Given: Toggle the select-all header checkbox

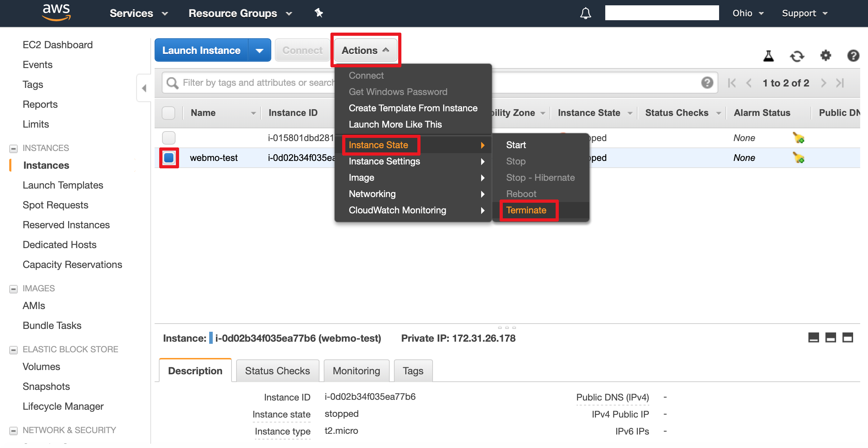Looking at the screenshot, I should click(x=168, y=113).
